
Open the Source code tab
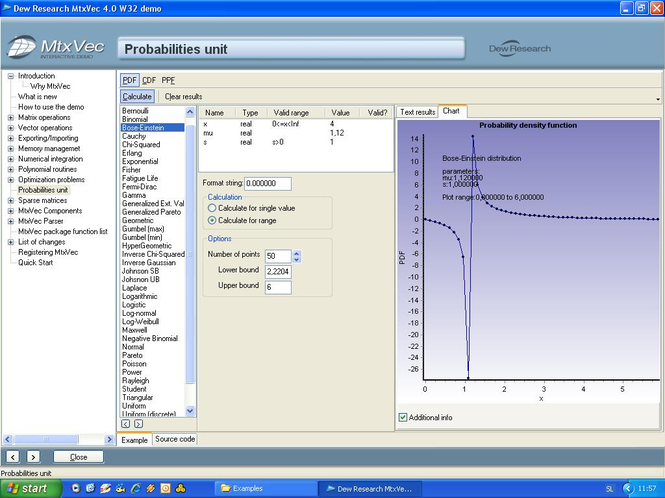pos(175,439)
